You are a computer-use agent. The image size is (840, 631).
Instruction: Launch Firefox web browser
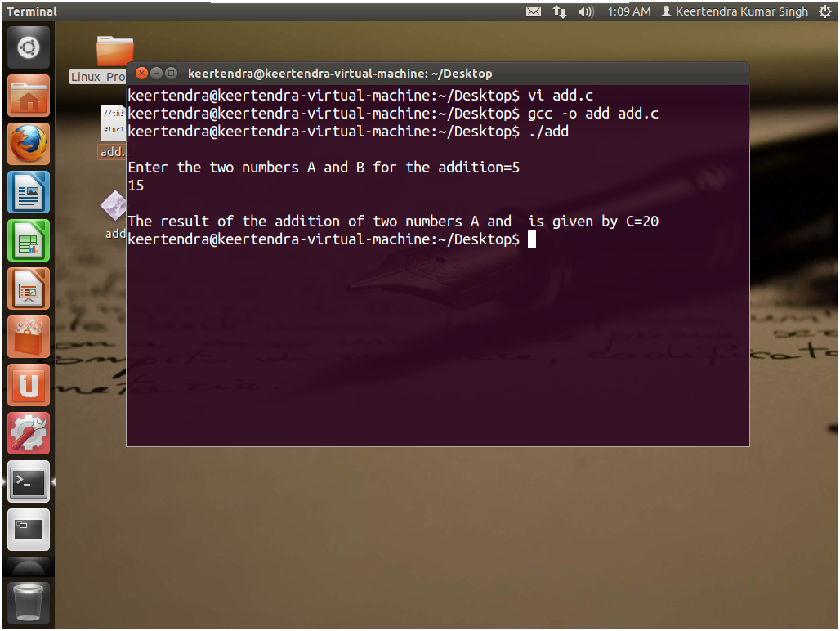pos(29,144)
